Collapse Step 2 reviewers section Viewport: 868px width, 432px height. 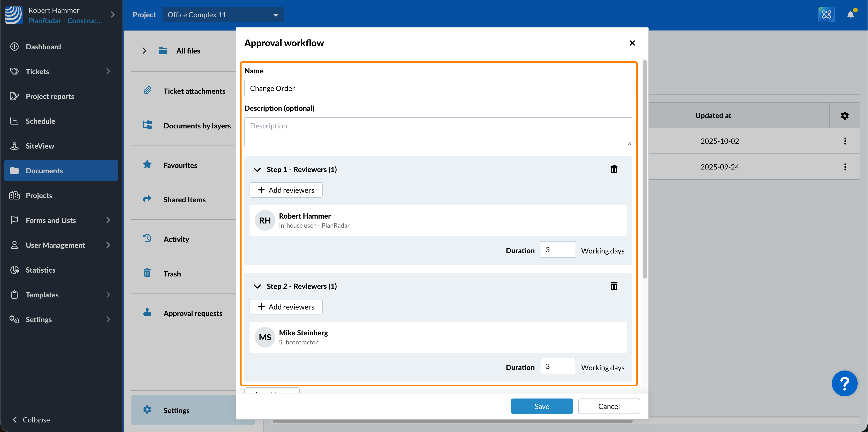tap(257, 287)
